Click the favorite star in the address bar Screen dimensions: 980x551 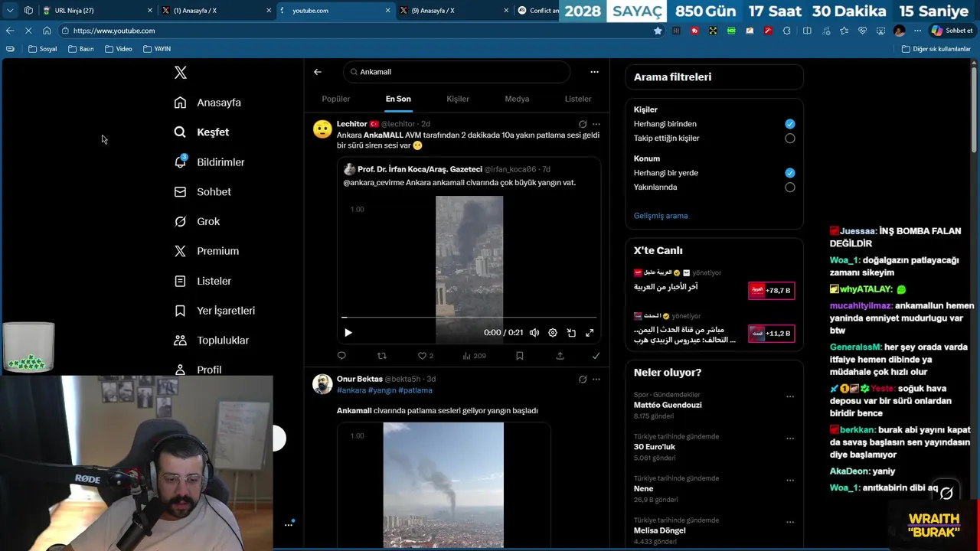[658, 31]
